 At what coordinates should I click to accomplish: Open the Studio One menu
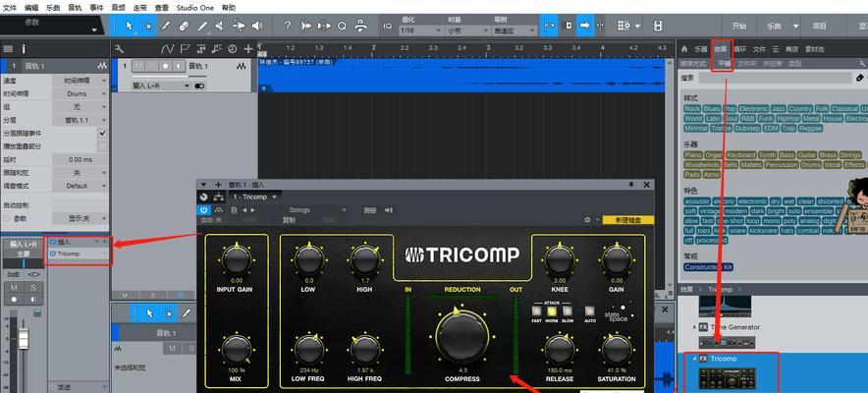click(x=195, y=8)
